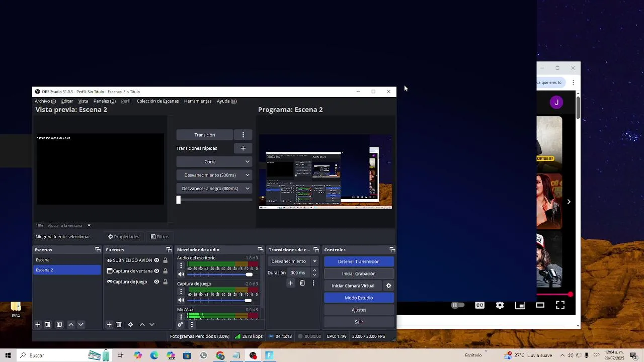Mute Audio del escritorio
The image size is (644, 362).
tap(181, 275)
